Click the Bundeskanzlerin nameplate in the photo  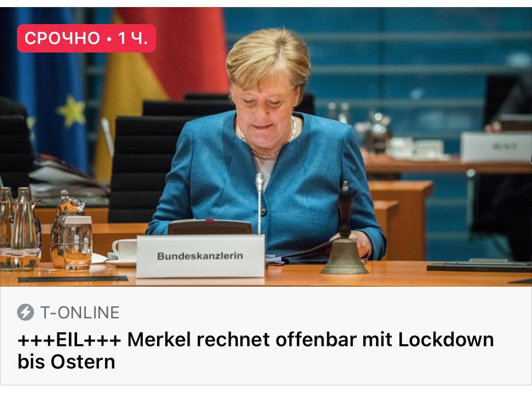(x=200, y=256)
